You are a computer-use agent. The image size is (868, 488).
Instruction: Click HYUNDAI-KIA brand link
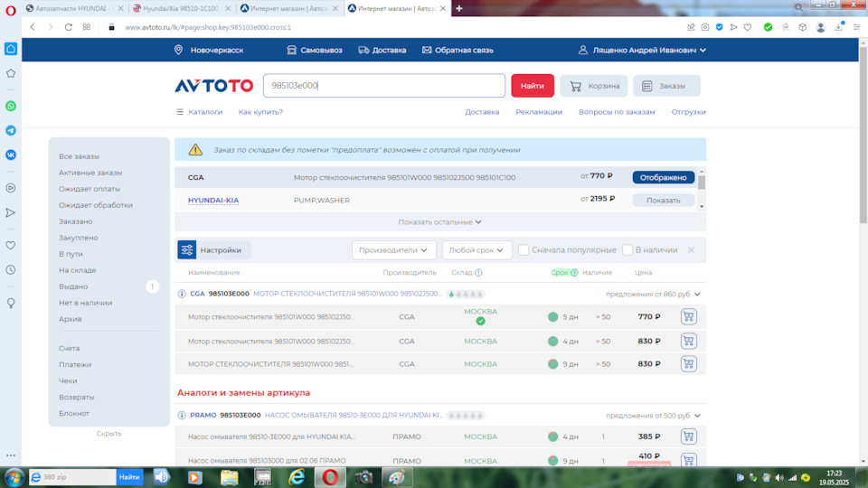(x=213, y=201)
